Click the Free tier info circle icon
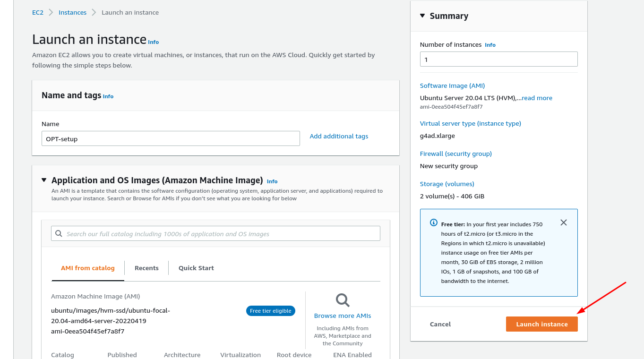Viewport: 644px width, 359px height. pos(433,222)
